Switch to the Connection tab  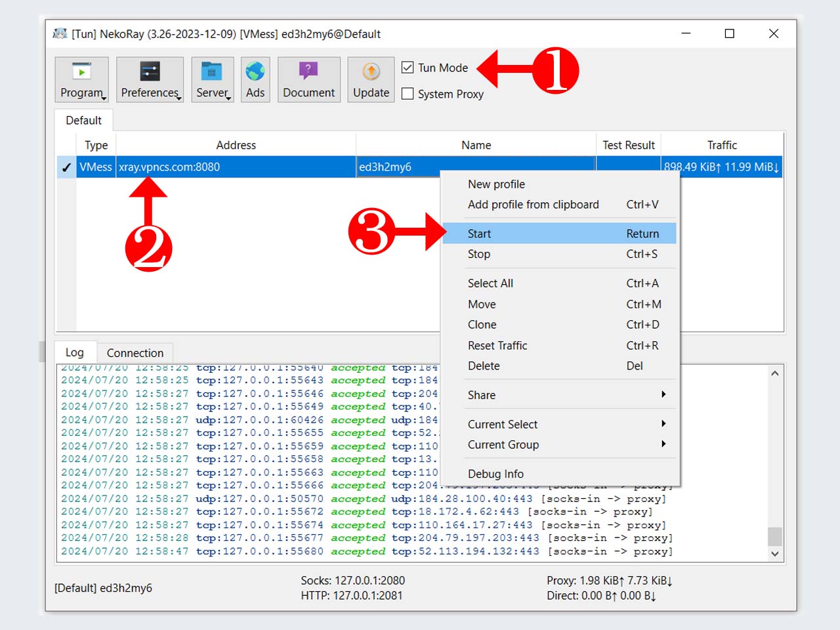[x=135, y=353]
